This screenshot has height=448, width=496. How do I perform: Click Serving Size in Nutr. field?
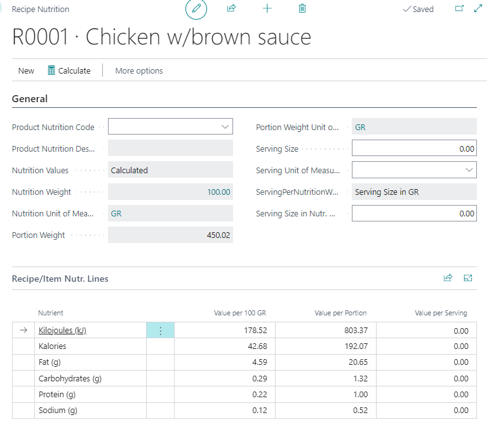point(413,214)
